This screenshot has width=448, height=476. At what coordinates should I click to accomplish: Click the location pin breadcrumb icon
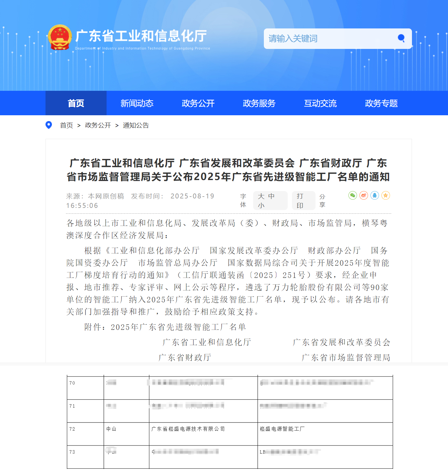[x=49, y=125]
